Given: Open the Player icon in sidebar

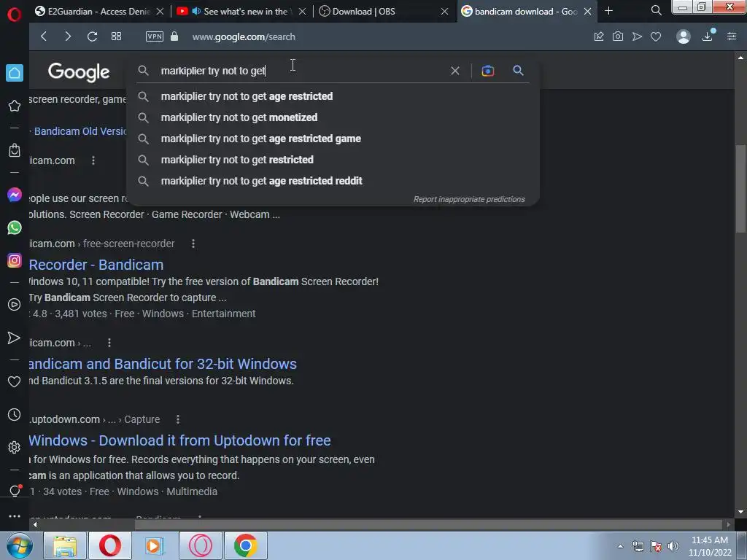Looking at the screenshot, I should pos(15,305).
